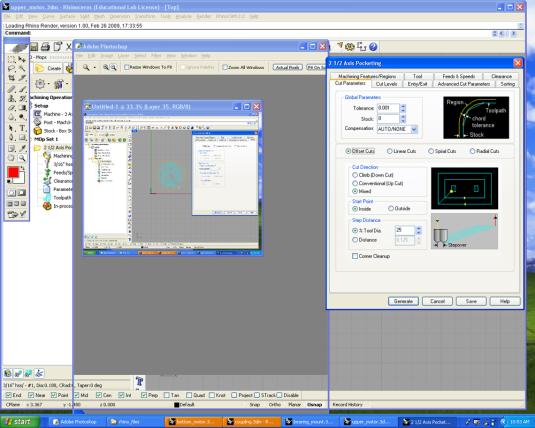Click the Quick Mask mode icon in toolbox
Screen dimensions: 535x428
pos(22,193)
